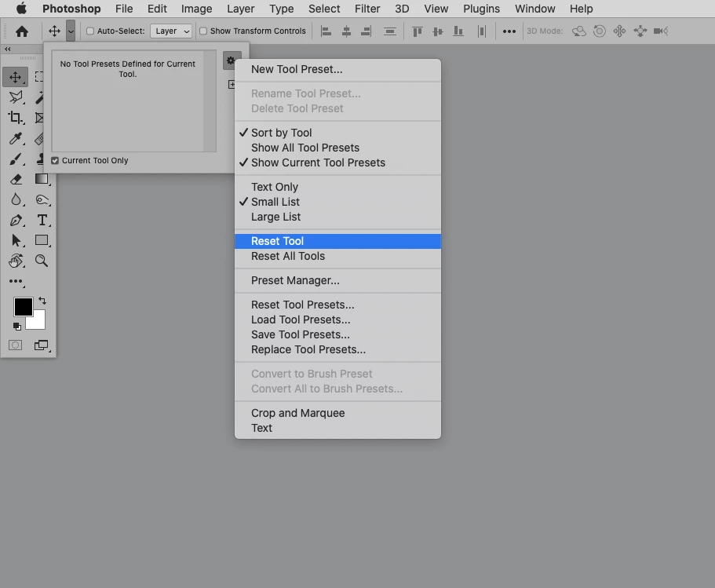Open more align options three dots

point(509,31)
